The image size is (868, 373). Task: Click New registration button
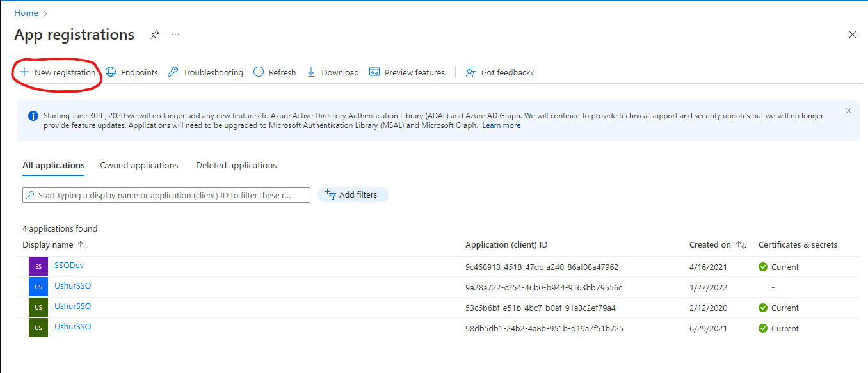click(x=58, y=72)
